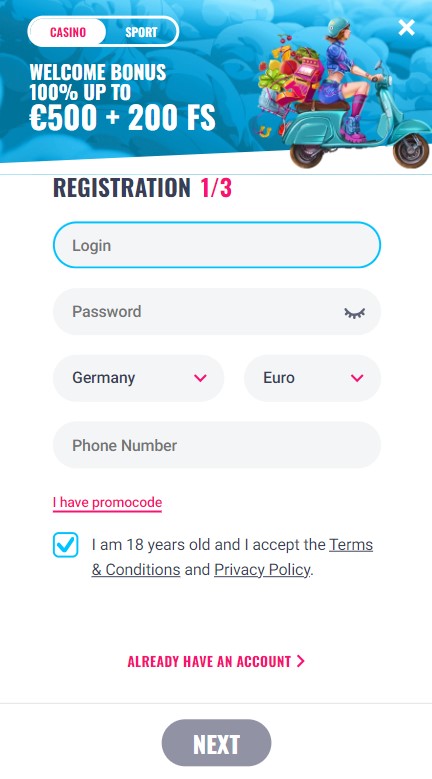Click the Welcome Bonus €500 banner text
The width and height of the screenshot is (432, 779).
pyautogui.click(x=122, y=98)
